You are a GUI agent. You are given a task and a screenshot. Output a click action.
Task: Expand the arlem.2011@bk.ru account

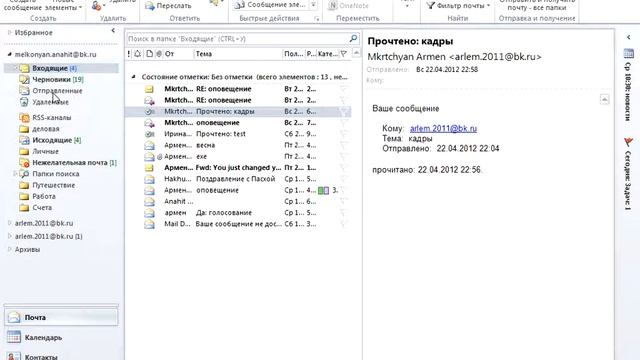point(9,223)
